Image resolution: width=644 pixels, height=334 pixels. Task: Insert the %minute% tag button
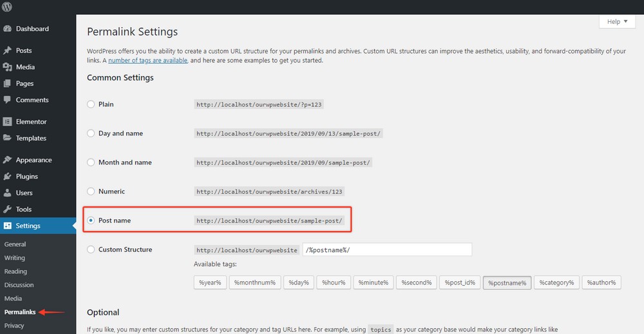[374, 282]
